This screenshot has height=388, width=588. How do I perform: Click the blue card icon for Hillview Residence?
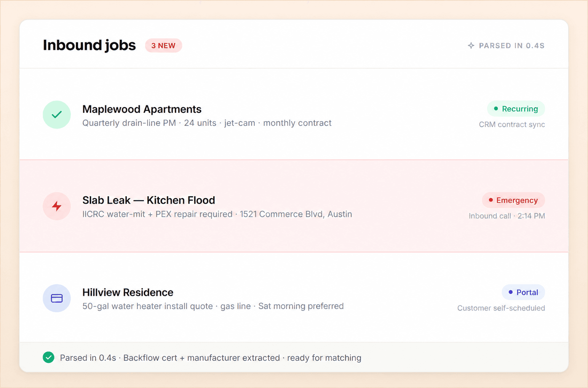(x=57, y=298)
